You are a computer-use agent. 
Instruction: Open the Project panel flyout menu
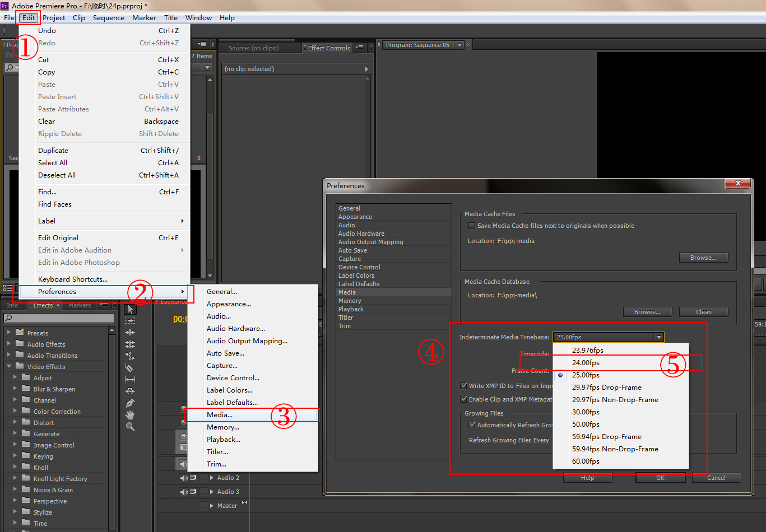pyautogui.click(x=202, y=44)
